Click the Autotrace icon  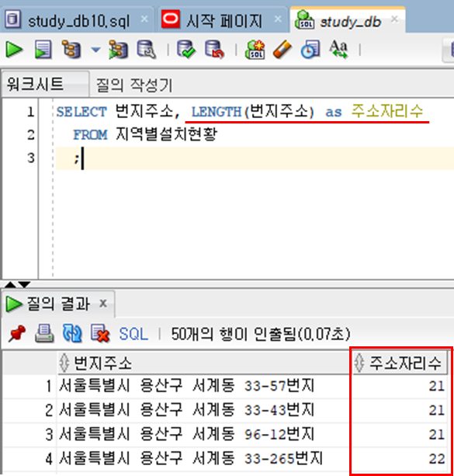pos(119,50)
